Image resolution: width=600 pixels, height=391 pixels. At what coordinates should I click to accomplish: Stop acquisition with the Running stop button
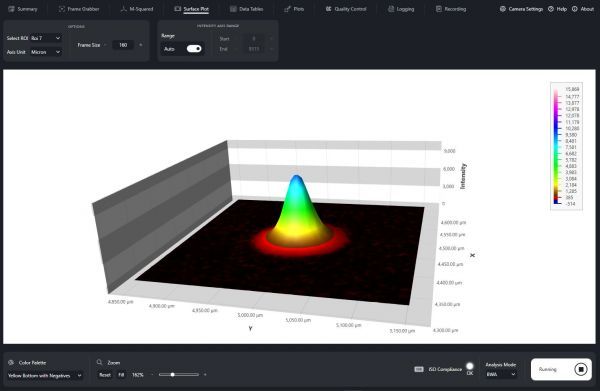click(x=581, y=369)
